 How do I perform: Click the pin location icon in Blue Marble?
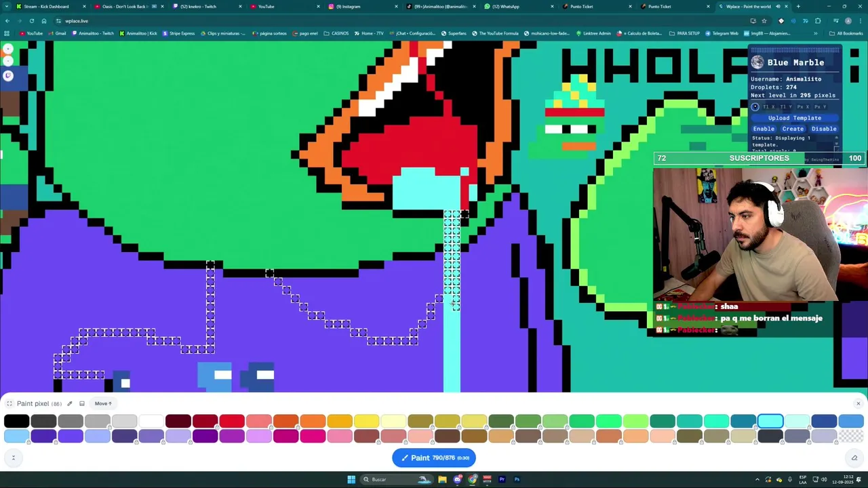click(x=755, y=107)
